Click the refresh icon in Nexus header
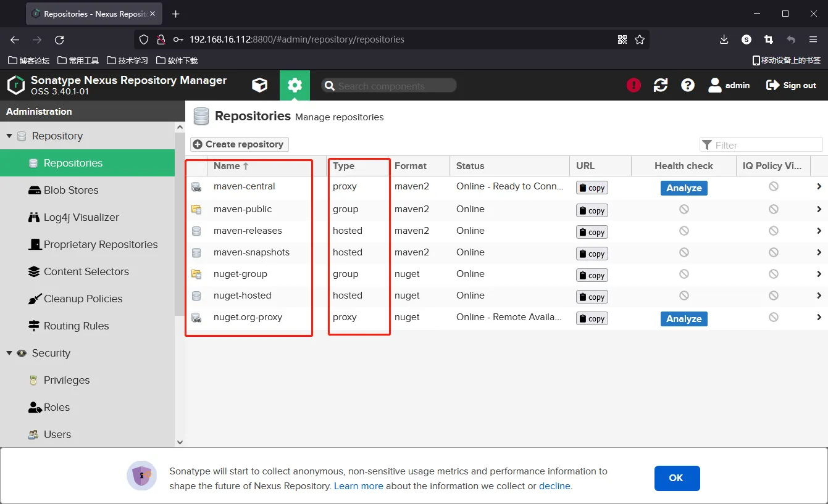Viewport: 828px width, 504px height. [x=661, y=85]
